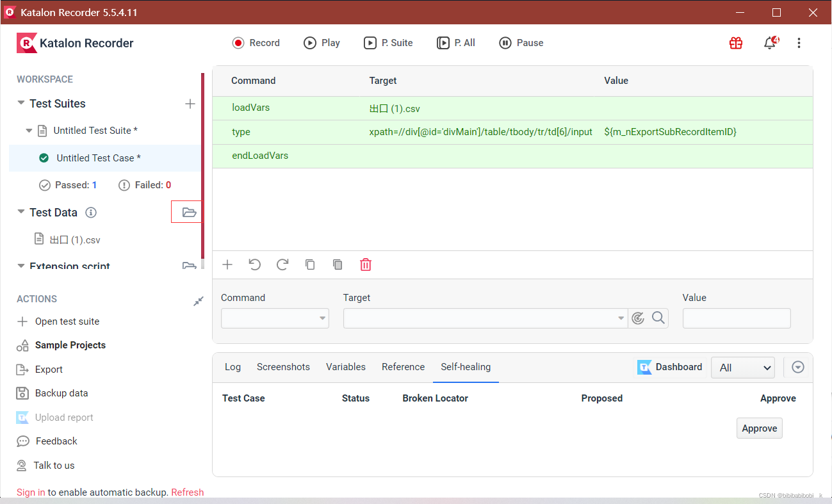The height and width of the screenshot is (504, 832).
Task: Select the endLoadVars command row
Action: 512,156
